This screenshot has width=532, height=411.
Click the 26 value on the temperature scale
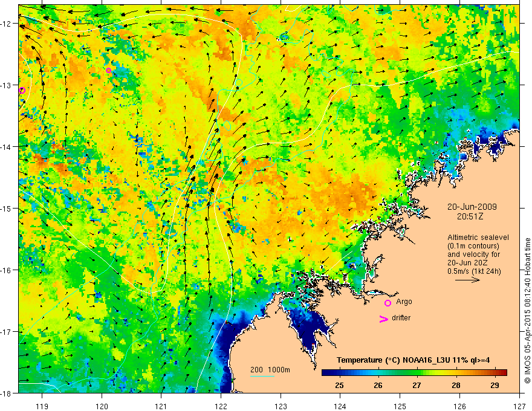(x=378, y=385)
